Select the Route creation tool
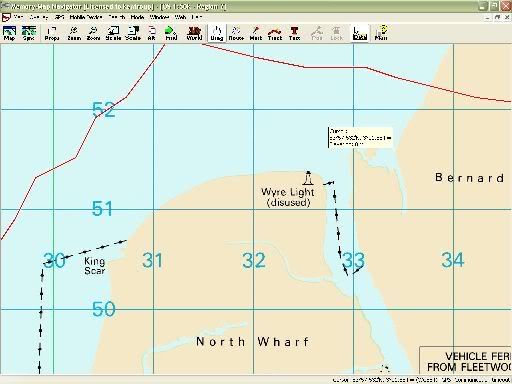The image size is (512, 384). pyautogui.click(x=236, y=33)
